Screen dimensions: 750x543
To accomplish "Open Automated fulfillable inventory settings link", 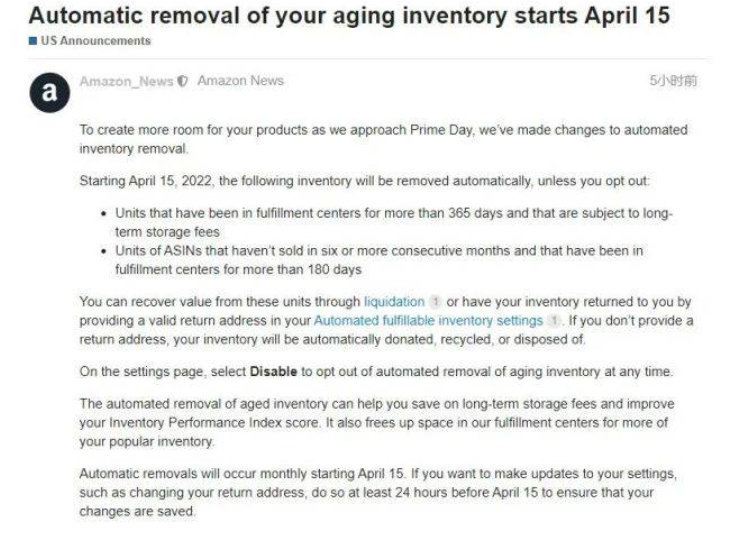I will tap(428, 320).
